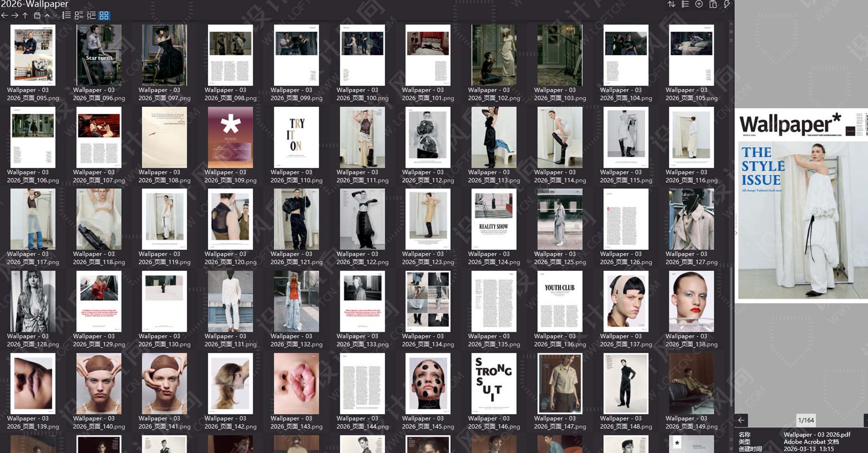
Task: Switch to list view mode
Action: (66, 15)
